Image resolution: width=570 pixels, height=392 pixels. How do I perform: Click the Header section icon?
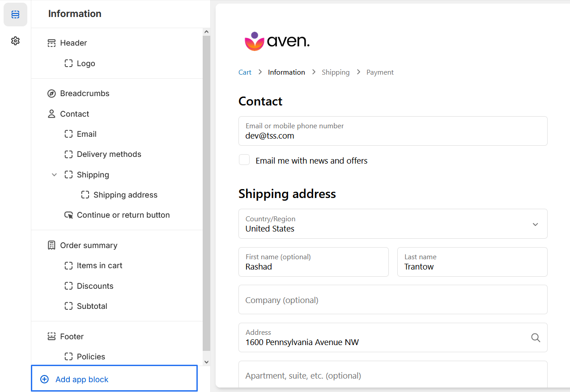click(x=51, y=43)
